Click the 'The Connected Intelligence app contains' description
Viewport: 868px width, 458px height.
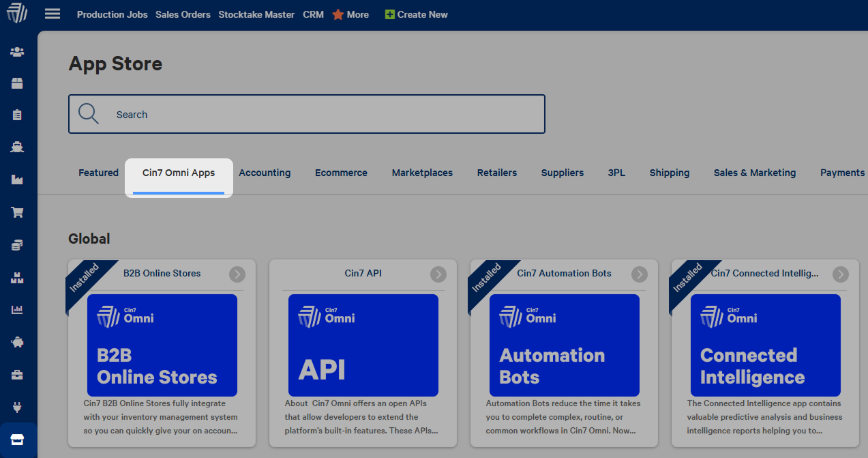coord(765,417)
